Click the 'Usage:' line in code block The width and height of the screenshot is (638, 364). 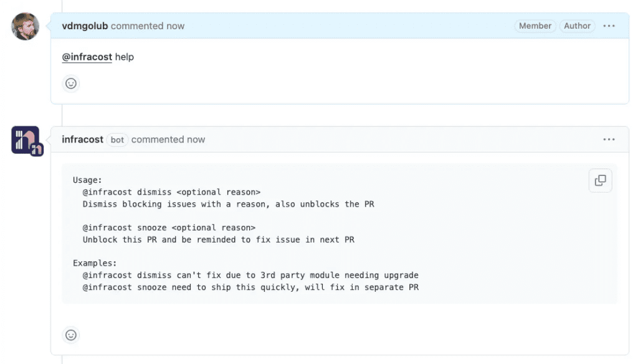pos(87,180)
